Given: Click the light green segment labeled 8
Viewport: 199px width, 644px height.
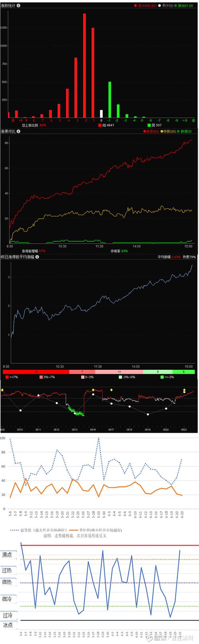Looking at the screenshot, I should point(158,371).
